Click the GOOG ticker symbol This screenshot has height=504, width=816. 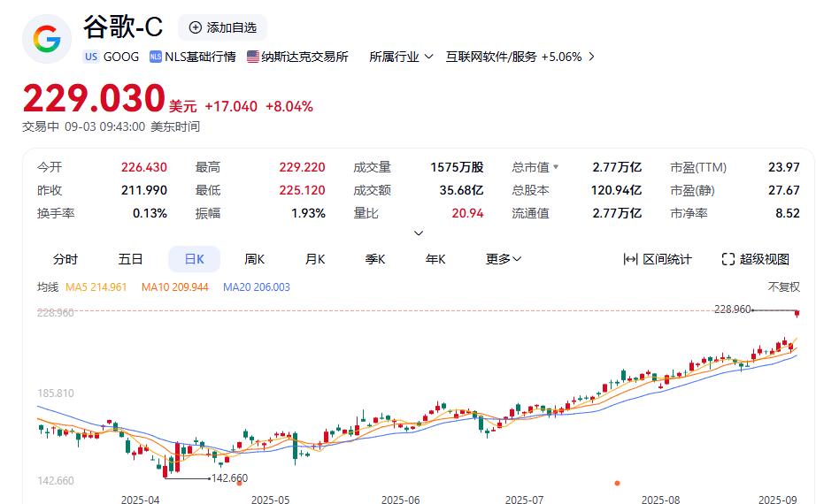point(120,57)
